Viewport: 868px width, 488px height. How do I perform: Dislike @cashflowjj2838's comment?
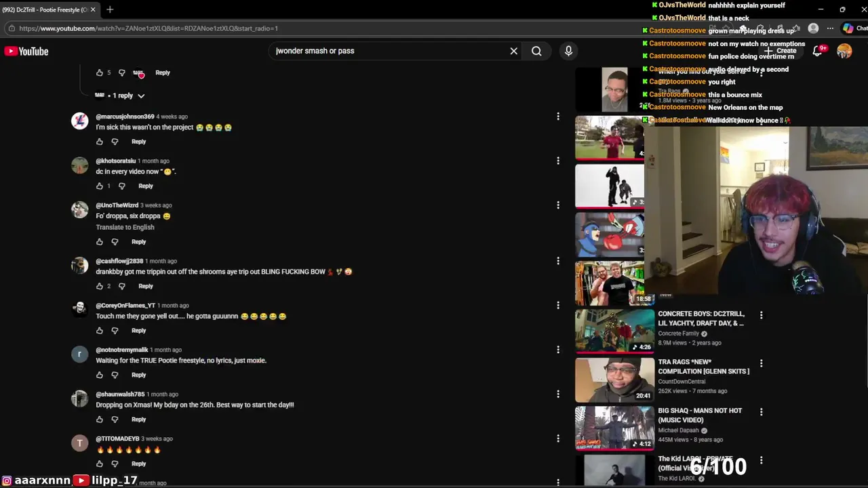[x=122, y=286]
